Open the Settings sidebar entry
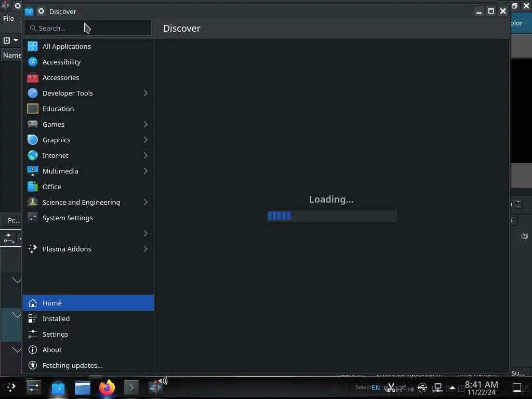Image resolution: width=532 pixels, height=399 pixels. click(88, 334)
